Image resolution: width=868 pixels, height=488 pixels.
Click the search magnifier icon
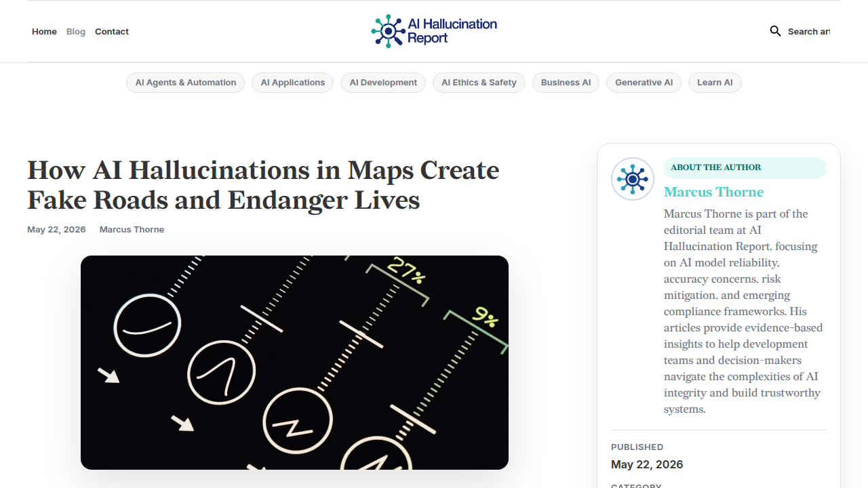coord(775,31)
